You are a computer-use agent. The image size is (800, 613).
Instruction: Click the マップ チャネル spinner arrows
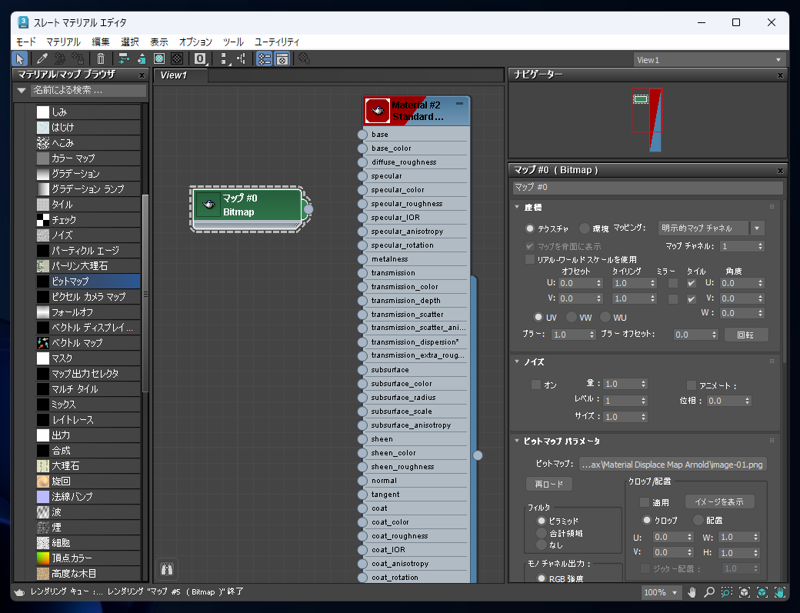click(x=761, y=246)
